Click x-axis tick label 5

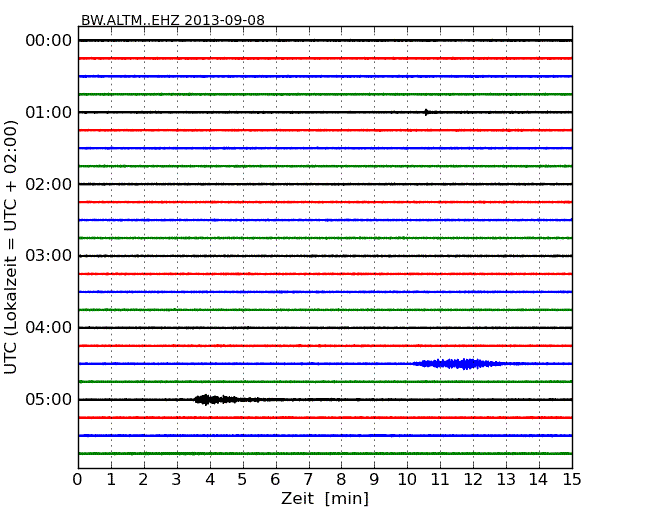pos(243,480)
